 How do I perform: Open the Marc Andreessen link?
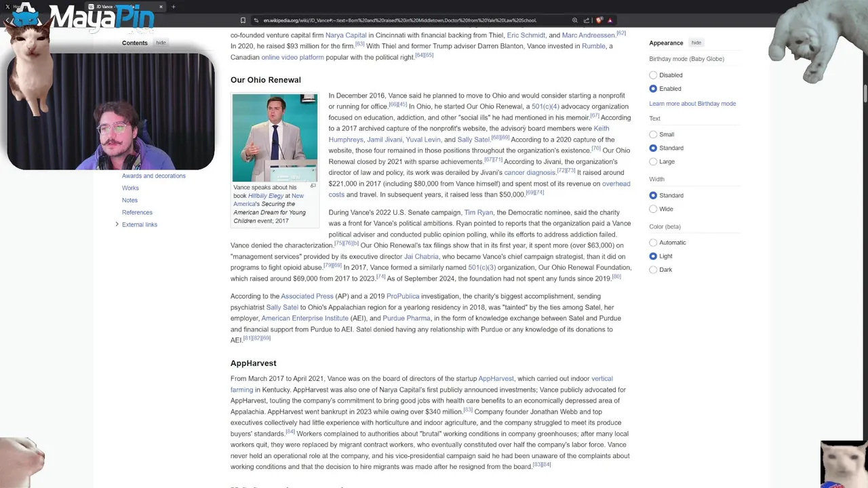(589, 35)
